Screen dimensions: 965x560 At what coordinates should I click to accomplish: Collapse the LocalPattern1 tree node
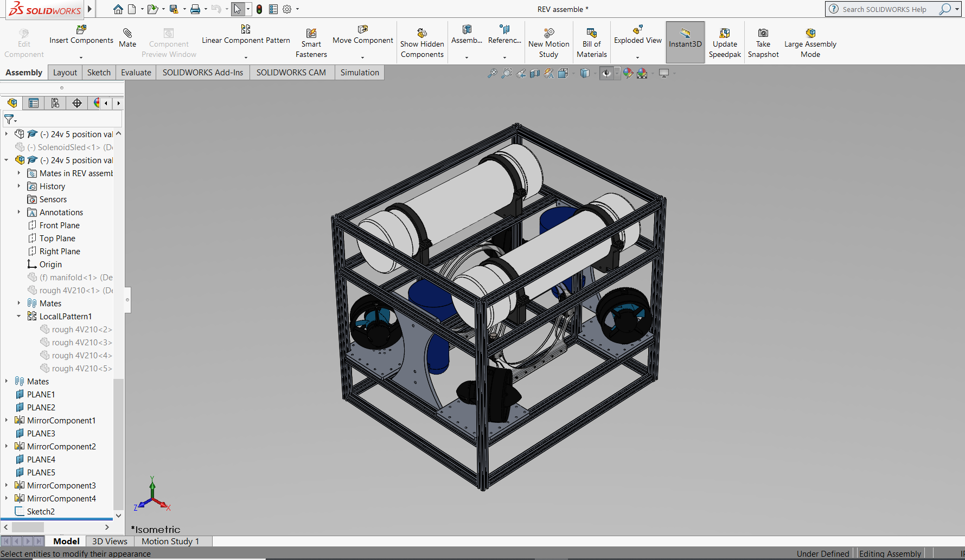[x=19, y=317]
